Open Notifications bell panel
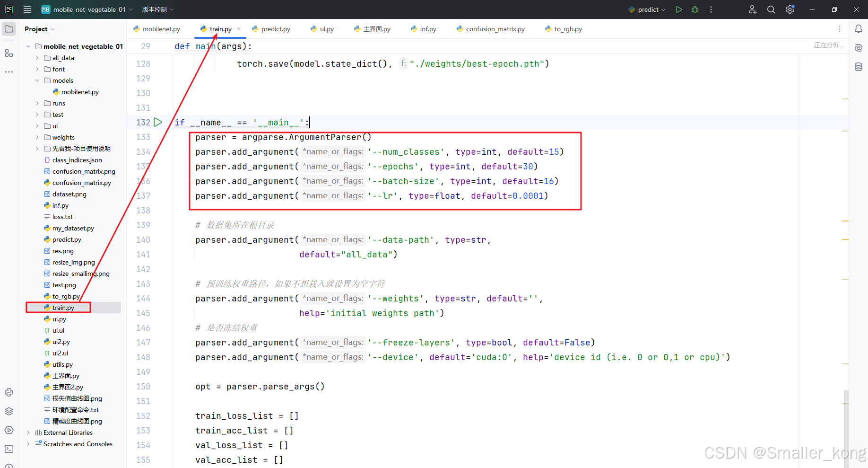The width and height of the screenshot is (868, 468). (859, 29)
